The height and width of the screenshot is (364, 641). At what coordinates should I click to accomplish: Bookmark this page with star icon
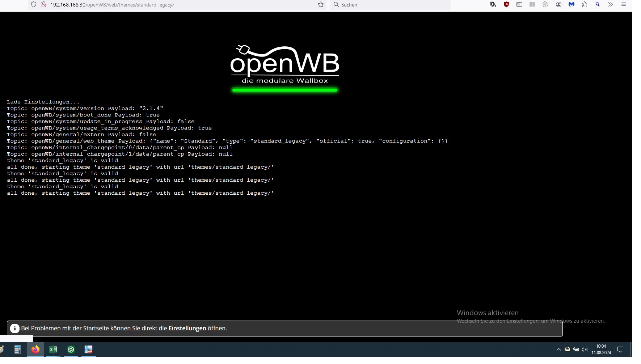pos(321,5)
